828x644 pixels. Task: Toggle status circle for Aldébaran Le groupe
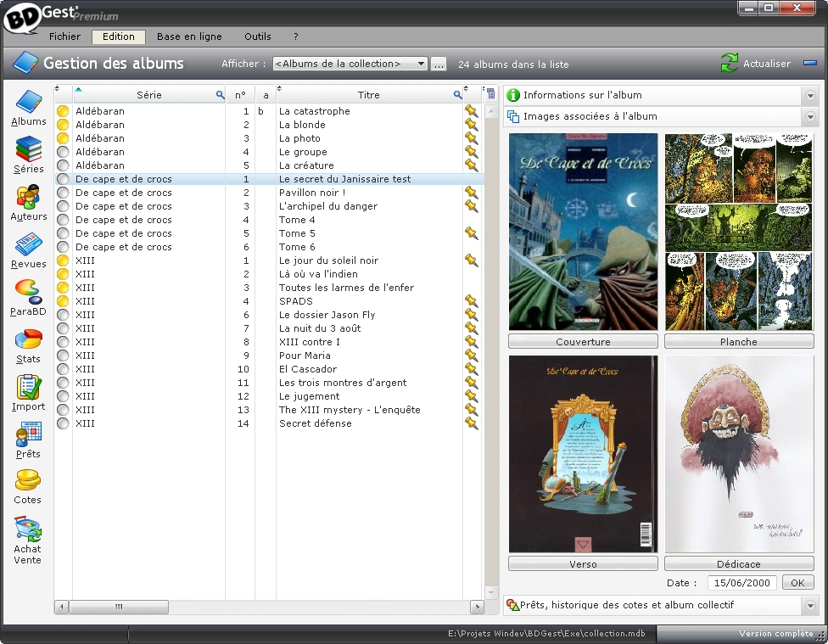63,152
